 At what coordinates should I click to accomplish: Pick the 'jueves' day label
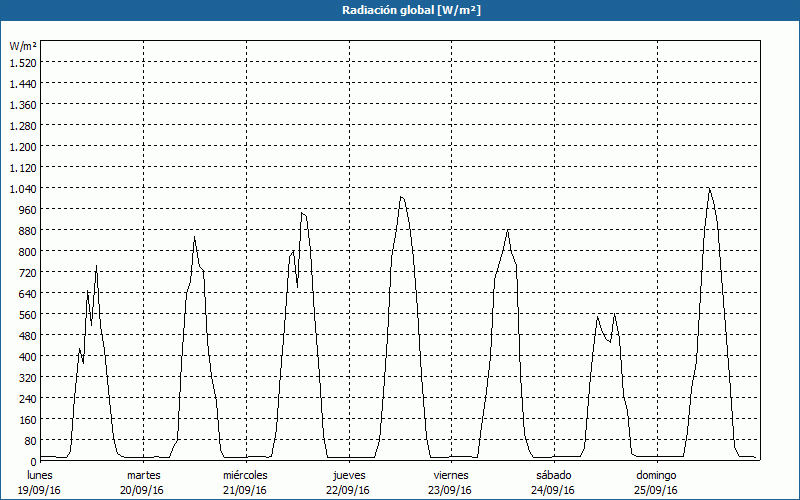coord(348,475)
